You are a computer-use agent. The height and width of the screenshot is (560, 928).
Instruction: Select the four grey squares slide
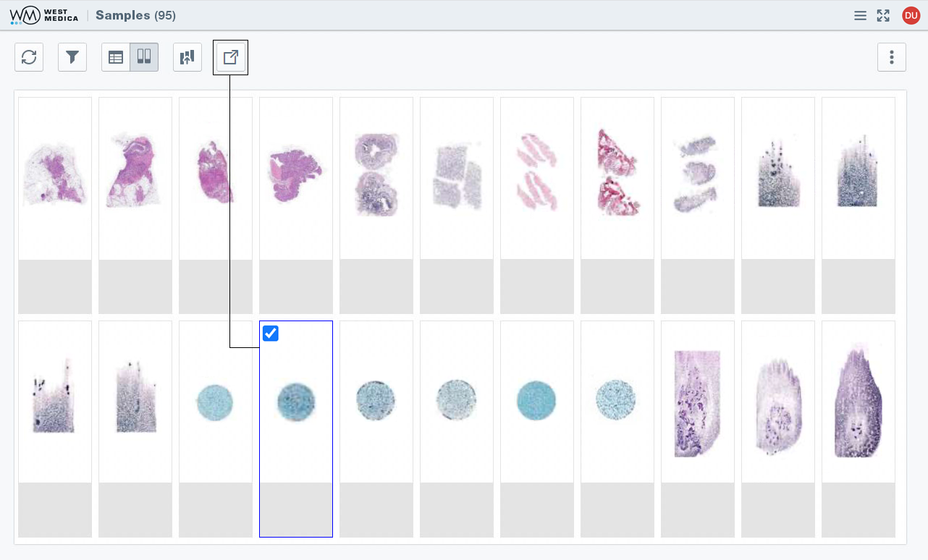click(457, 174)
